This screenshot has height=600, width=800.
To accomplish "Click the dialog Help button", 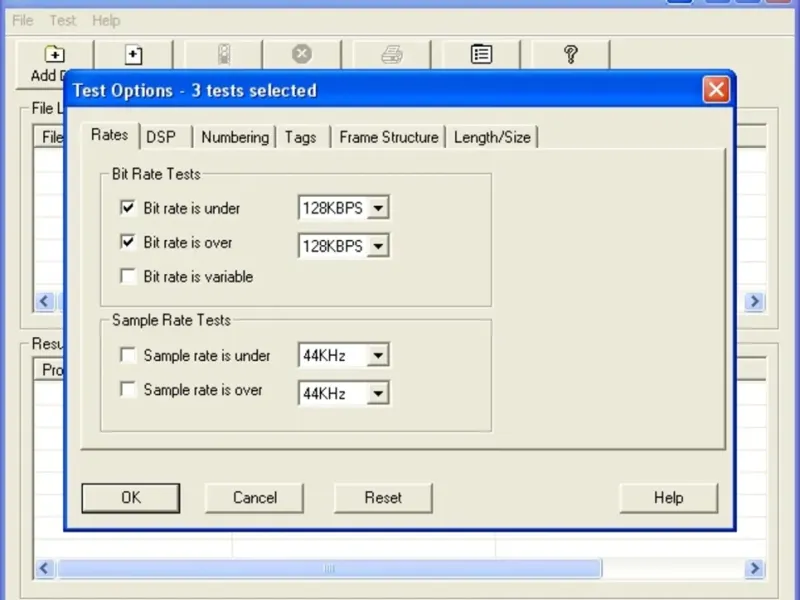I will (x=668, y=498).
